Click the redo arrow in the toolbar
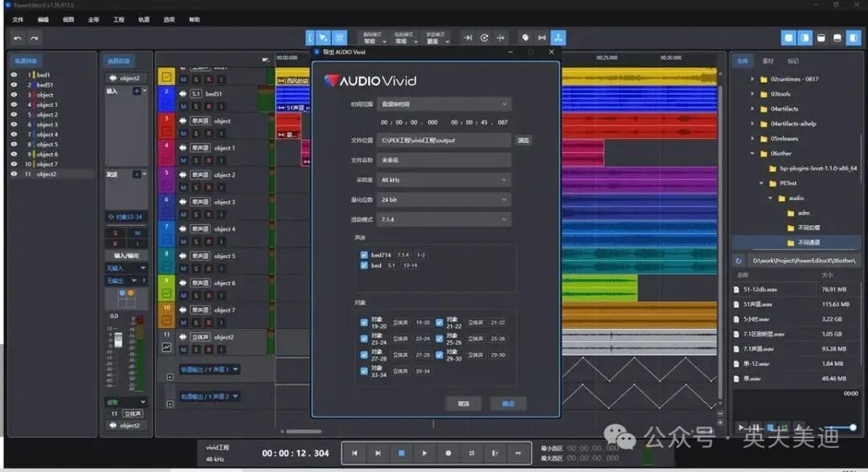 (x=35, y=39)
